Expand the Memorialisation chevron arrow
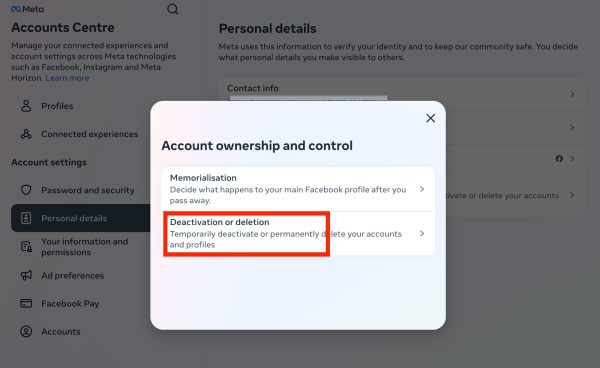This screenshot has height=368, width=600. (x=422, y=189)
